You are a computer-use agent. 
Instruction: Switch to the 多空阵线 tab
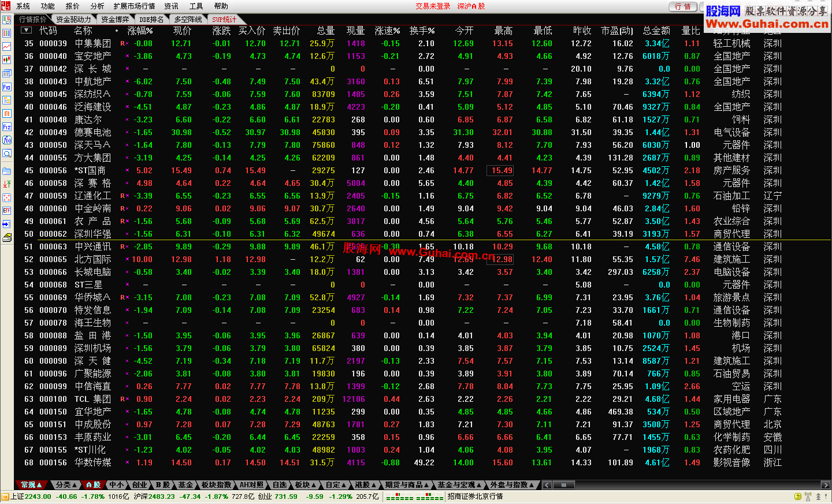188,20
